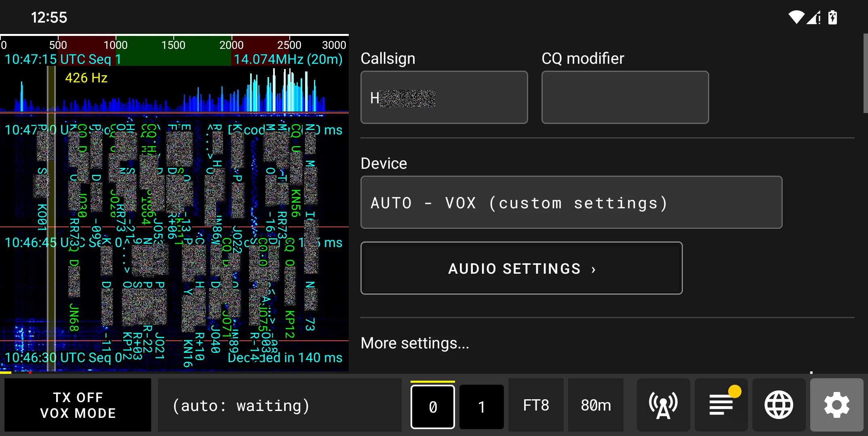This screenshot has width=868, height=436.
Task: Open the transmit antenna panel icon
Action: pos(663,405)
